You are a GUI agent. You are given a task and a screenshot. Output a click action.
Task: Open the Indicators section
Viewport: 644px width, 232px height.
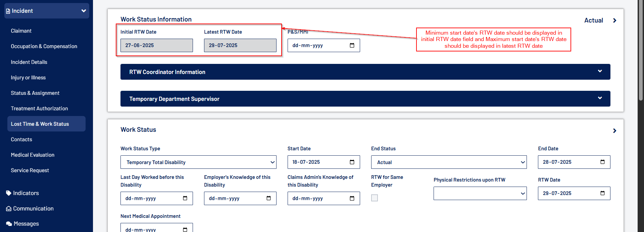pos(26,193)
